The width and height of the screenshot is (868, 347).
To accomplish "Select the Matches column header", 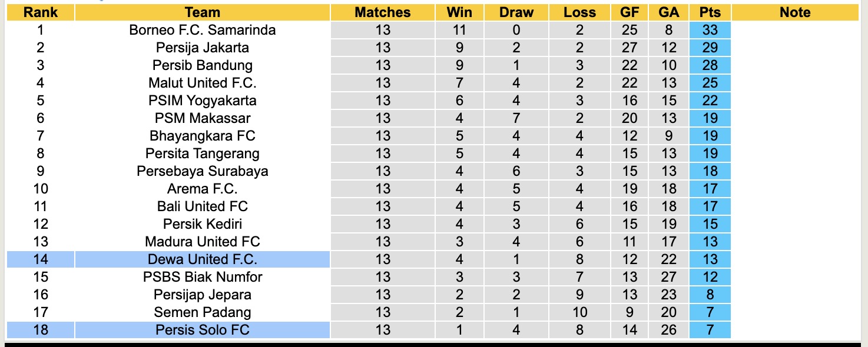I will [382, 12].
